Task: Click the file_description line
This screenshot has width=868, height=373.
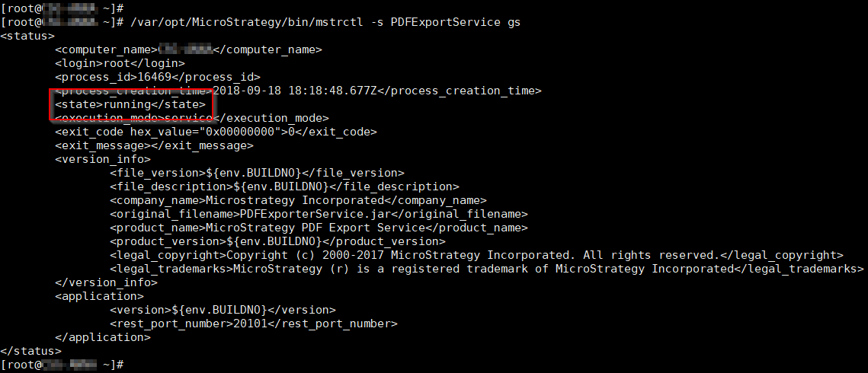Action: point(284,186)
